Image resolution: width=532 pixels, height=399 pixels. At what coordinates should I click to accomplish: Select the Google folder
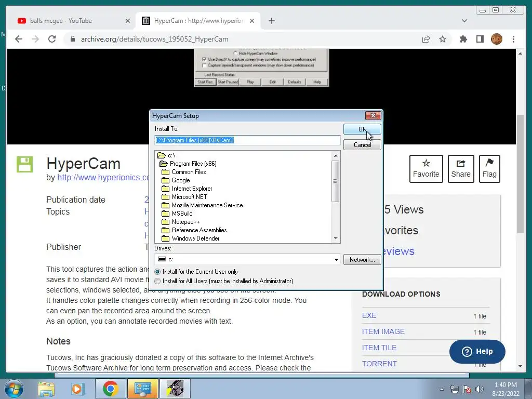176,180
